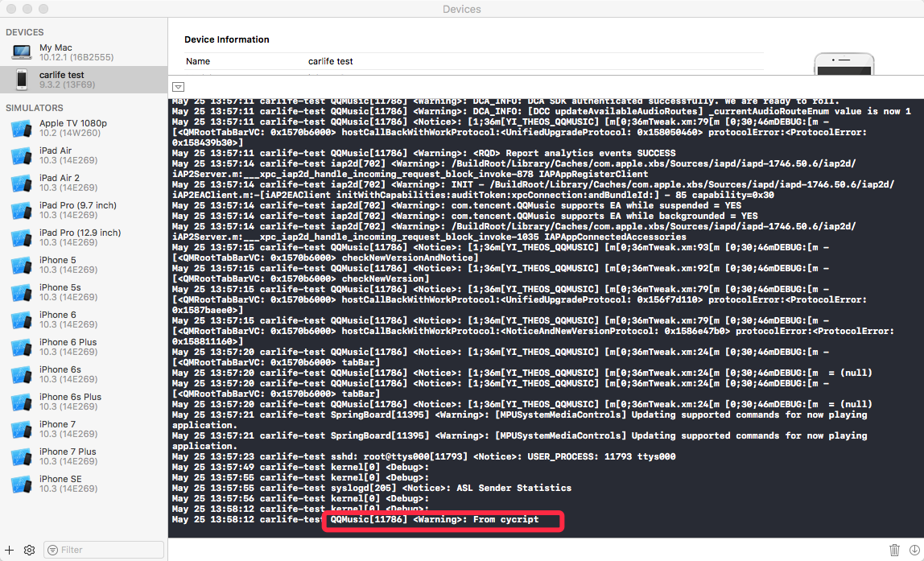Clear console log with trash icon
This screenshot has width=924, height=561.
click(894, 550)
